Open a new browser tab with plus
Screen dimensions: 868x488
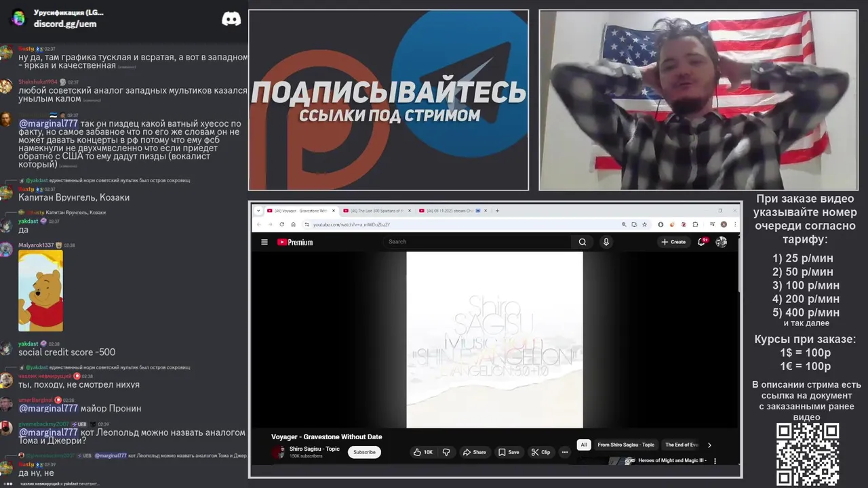click(x=497, y=211)
